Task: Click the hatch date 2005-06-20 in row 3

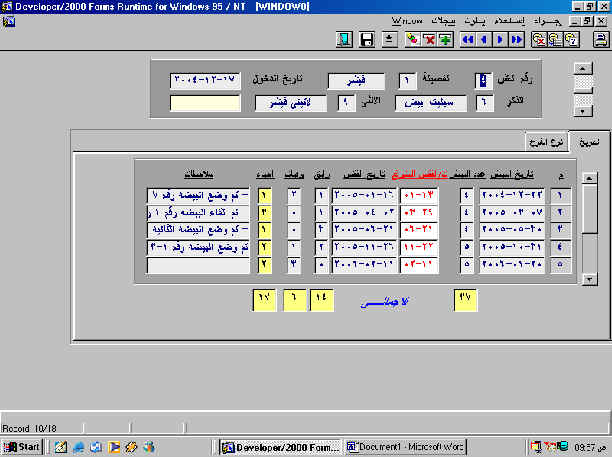Action: click(x=364, y=229)
